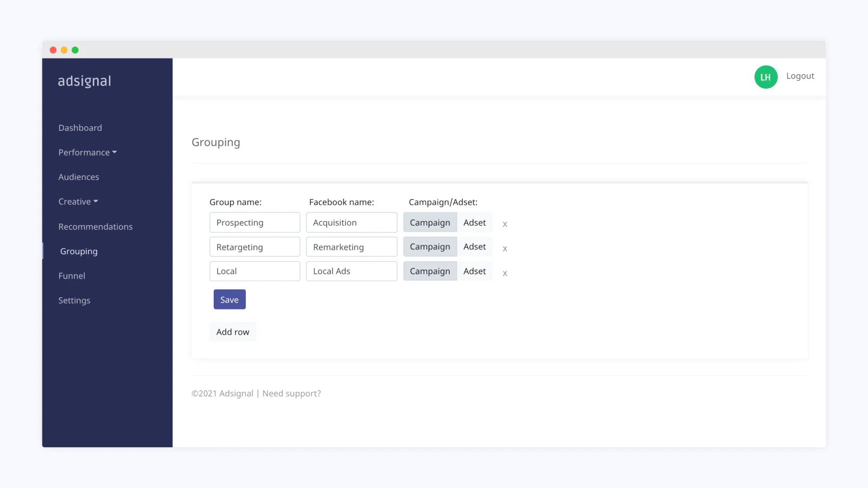The width and height of the screenshot is (868, 488).
Task: Minimize window with the yellow button
Action: [x=64, y=50]
